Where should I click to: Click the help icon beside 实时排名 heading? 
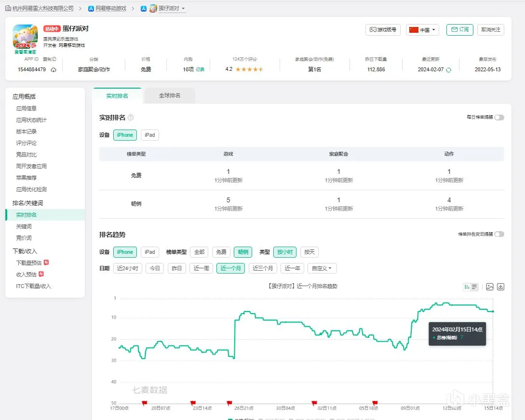coord(131,118)
